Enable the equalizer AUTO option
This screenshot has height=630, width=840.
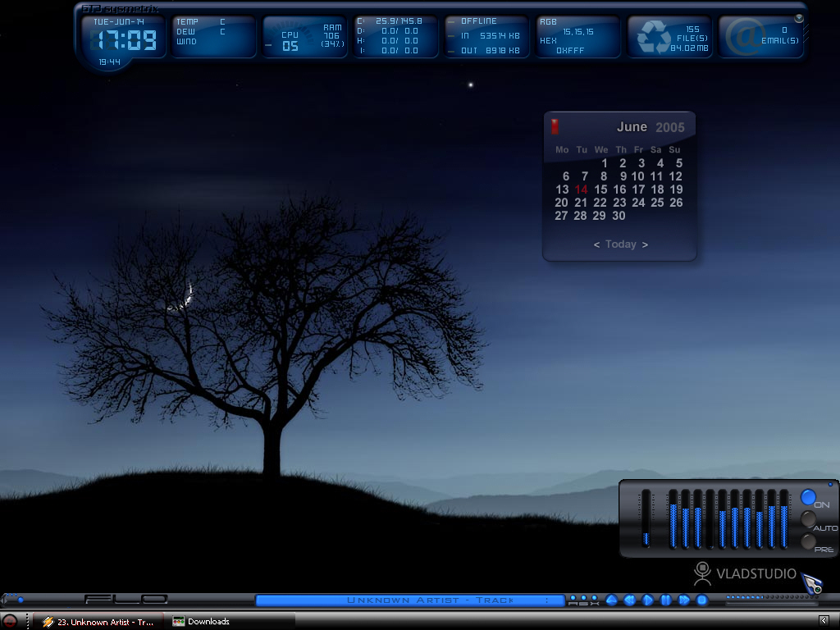pyautogui.click(x=808, y=518)
